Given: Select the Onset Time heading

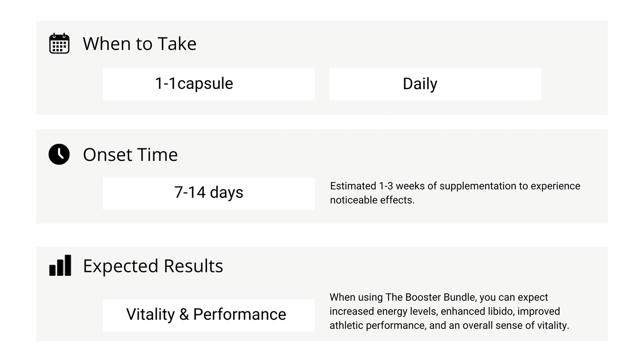Looking at the screenshot, I should point(130,155).
